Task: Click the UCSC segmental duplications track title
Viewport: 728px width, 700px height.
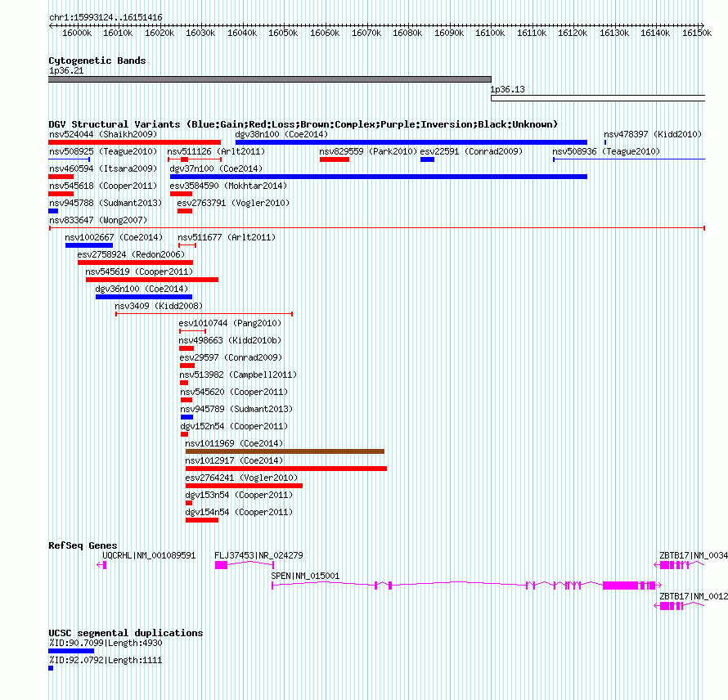Action: pyautogui.click(x=126, y=633)
